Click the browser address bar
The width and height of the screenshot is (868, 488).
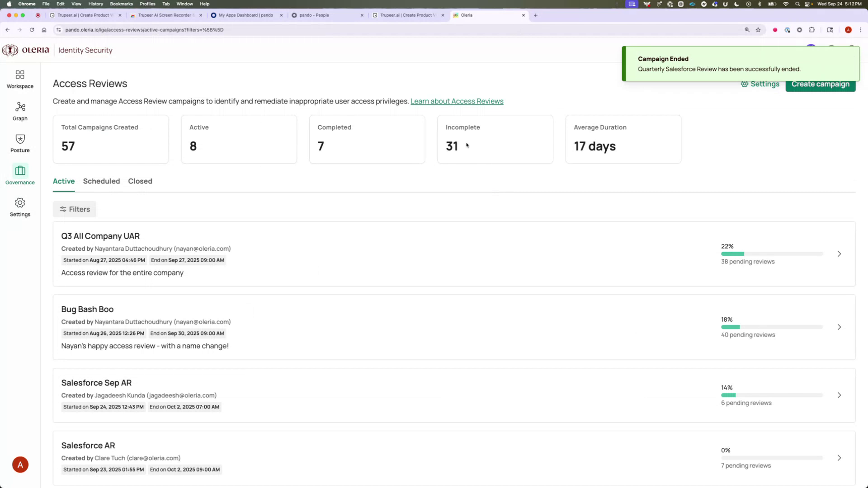point(271,30)
